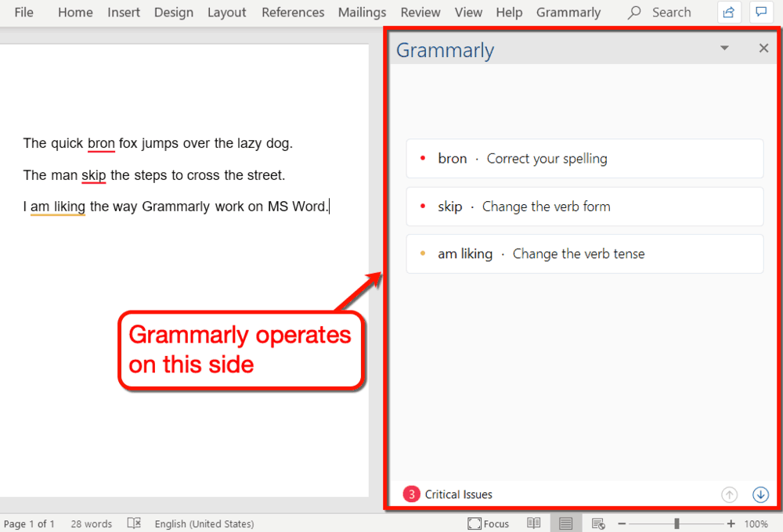Select the Design ribbon tab

[x=173, y=12]
